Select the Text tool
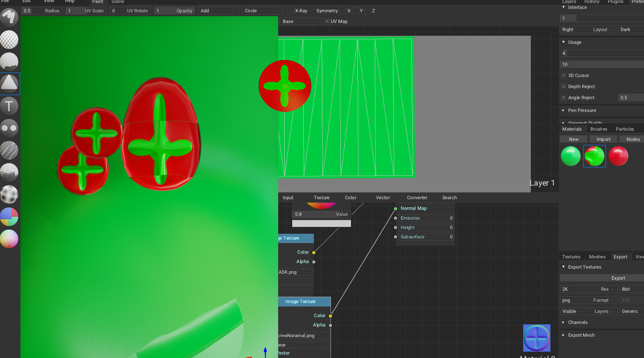 point(9,106)
